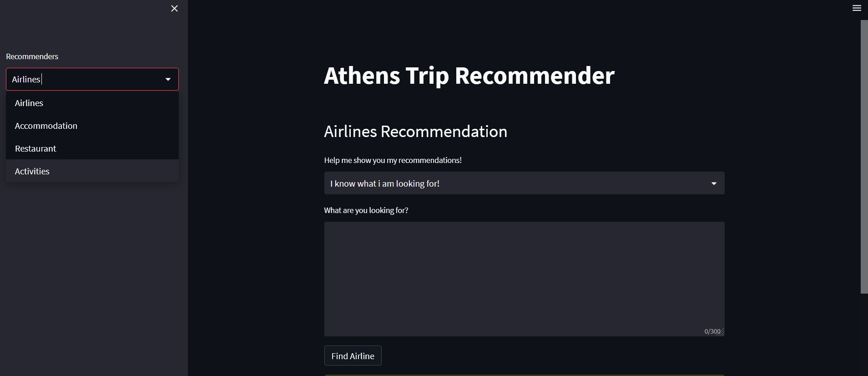
Task: Click the dropdown caret on the Recommenders selectbox
Action: pos(168,79)
